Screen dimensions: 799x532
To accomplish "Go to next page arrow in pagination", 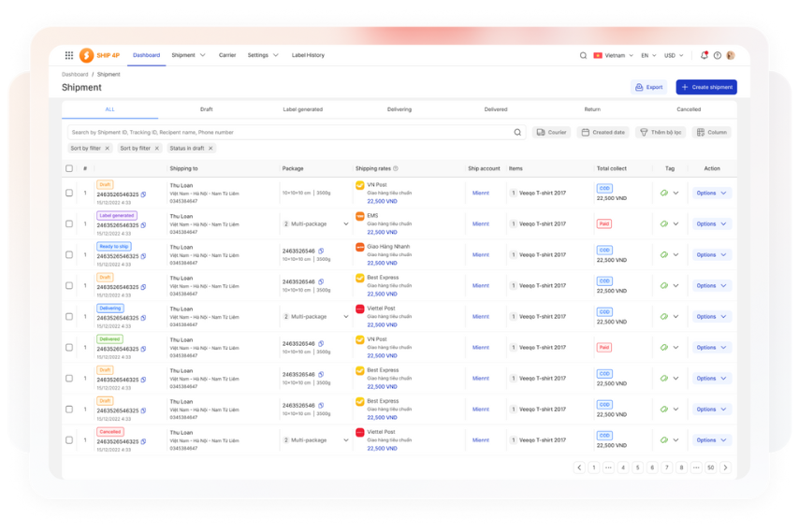I will coord(725,467).
